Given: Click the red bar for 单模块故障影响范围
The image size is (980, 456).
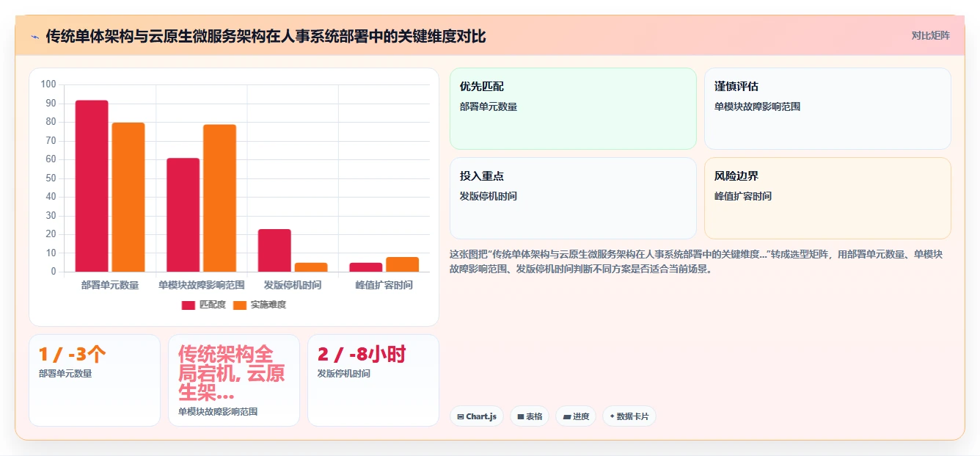Looking at the screenshot, I should (x=183, y=214).
